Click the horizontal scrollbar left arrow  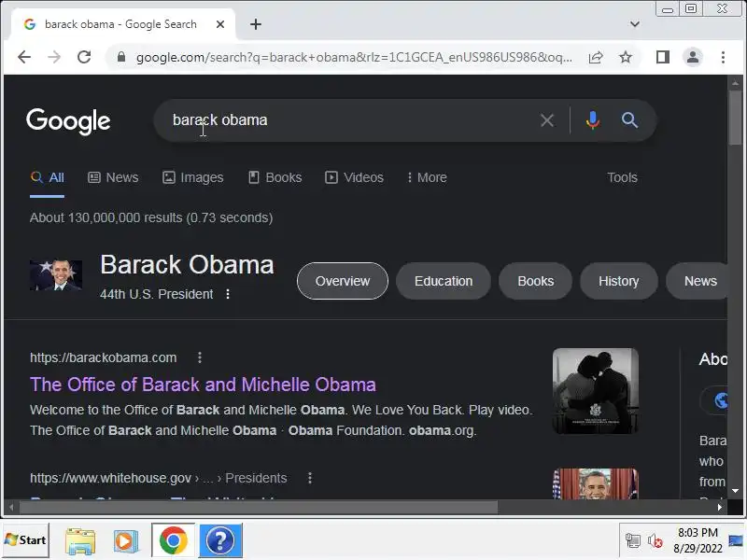(11, 507)
